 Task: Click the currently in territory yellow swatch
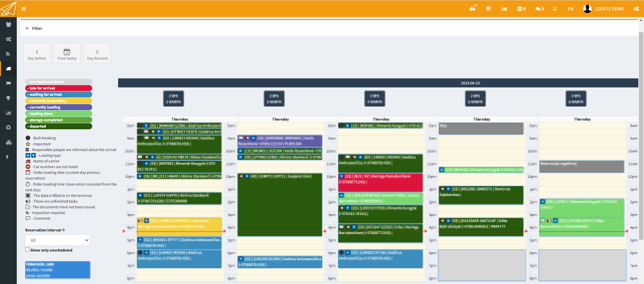(x=59, y=101)
